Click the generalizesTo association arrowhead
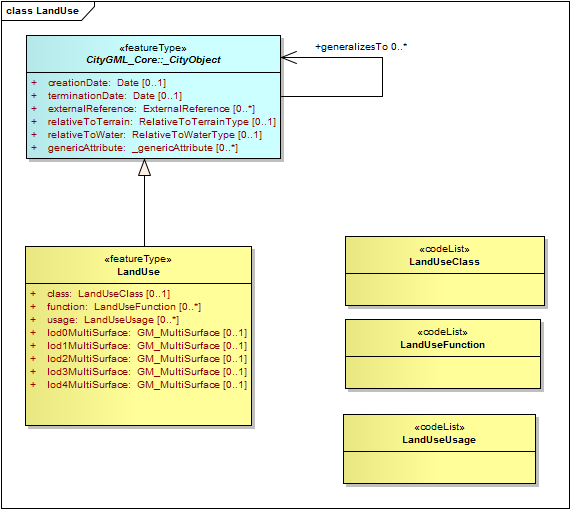570x509 pixels. coord(289,57)
